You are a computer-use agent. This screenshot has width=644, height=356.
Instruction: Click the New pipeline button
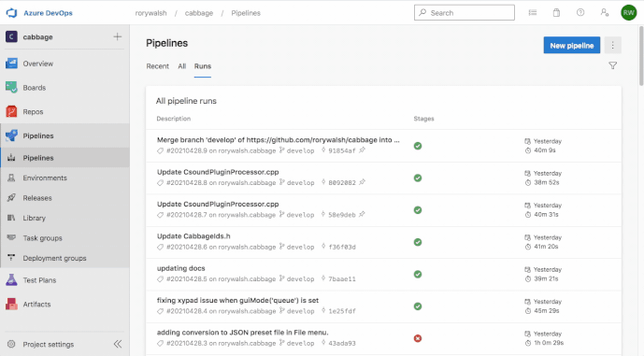572,46
